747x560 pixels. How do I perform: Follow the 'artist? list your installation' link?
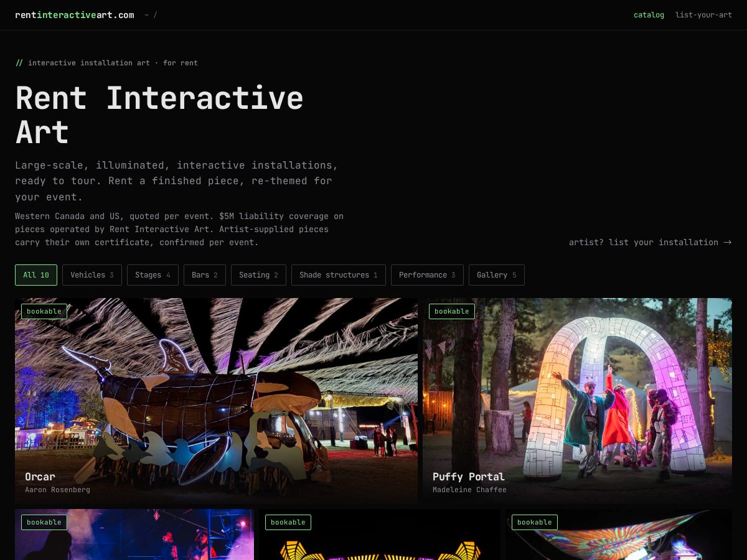[x=650, y=242]
